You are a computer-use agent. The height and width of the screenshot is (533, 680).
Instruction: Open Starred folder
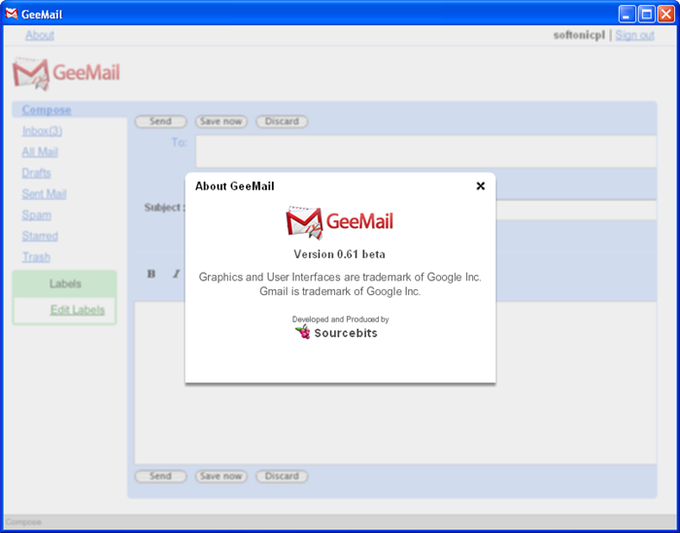click(x=40, y=236)
